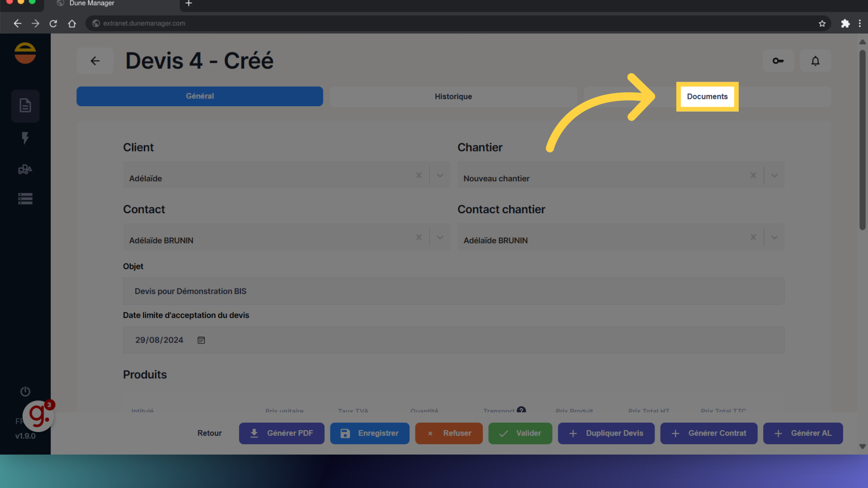
Task: Click the stacked list sidebar icon
Action: tap(25, 199)
